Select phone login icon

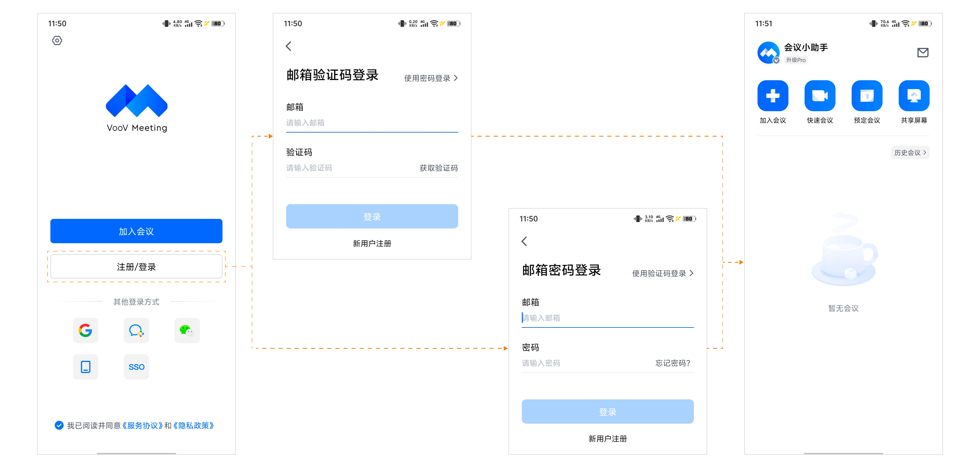(x=86, y=367)
